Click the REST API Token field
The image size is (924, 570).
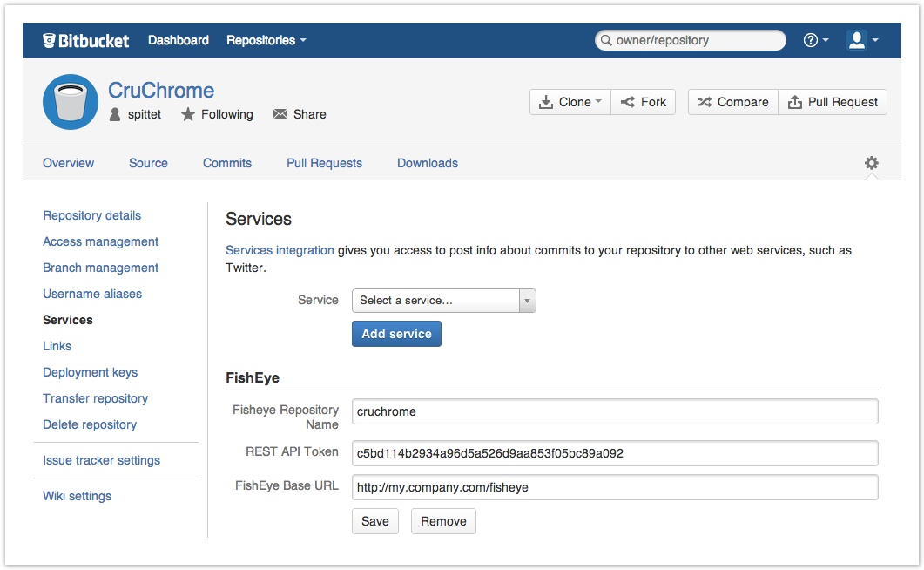pyautogui.click(x=615, y=453)
